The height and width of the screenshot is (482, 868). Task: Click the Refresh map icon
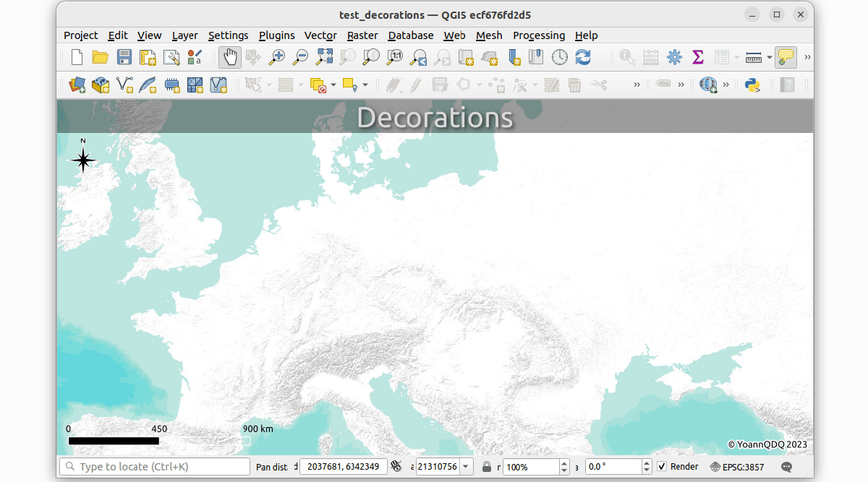click(x=583, y=57)
